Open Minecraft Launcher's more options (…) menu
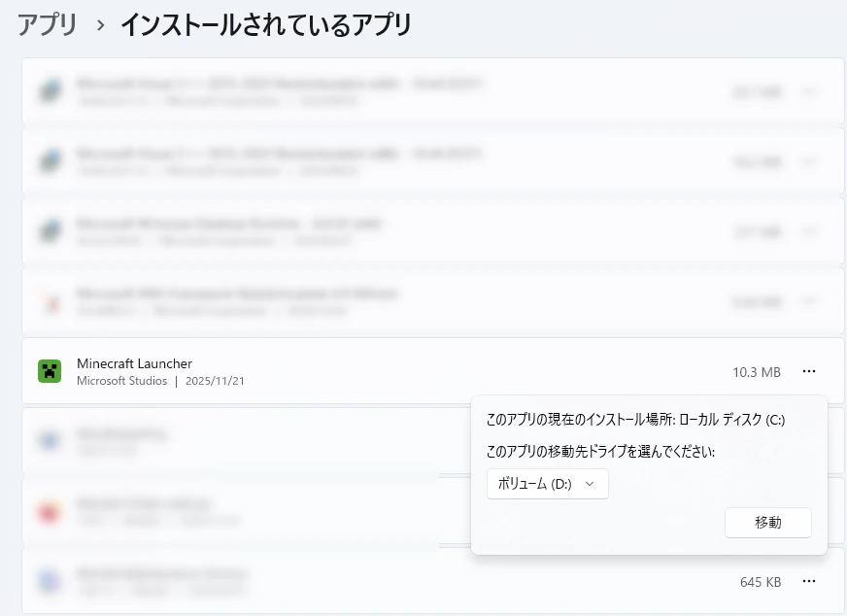The height and width of the screenshot is (616, 847). (x=809, y=370)
